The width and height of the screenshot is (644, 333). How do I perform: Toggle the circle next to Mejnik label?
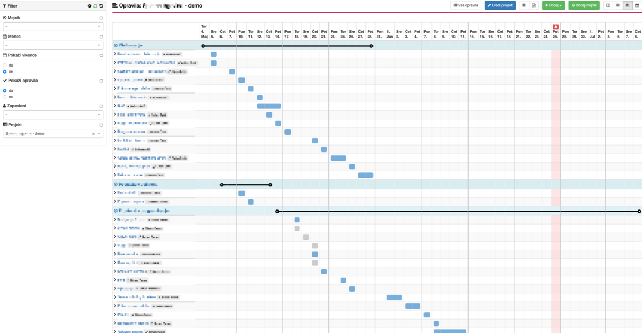tap(101, 18)
